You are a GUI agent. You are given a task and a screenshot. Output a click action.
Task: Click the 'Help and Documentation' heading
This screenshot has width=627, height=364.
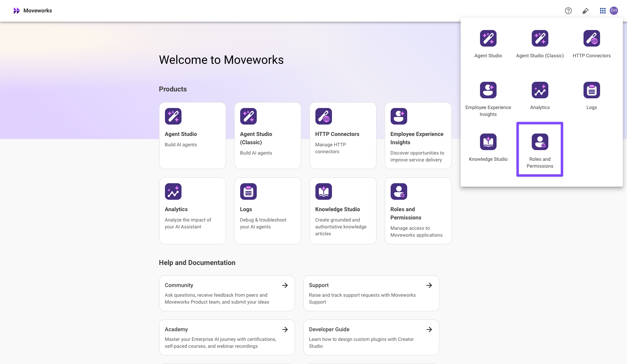(x=197, y=263)
